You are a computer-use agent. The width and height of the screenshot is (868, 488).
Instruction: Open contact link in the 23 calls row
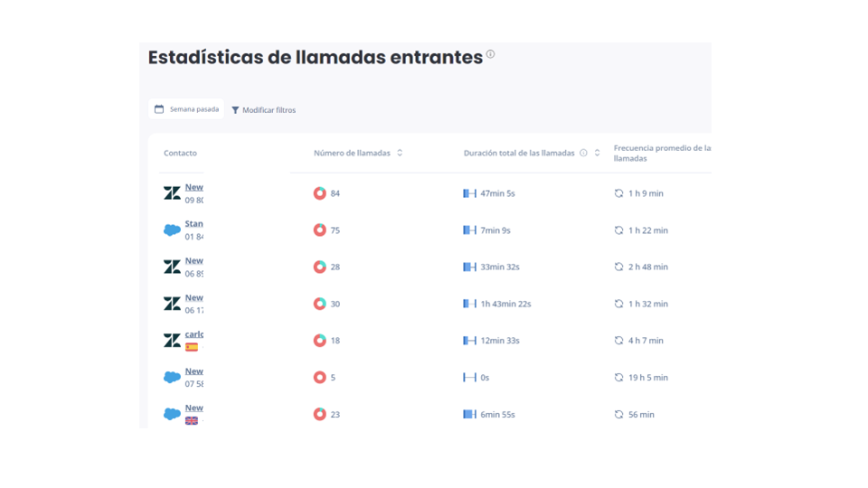pos(193,408)
